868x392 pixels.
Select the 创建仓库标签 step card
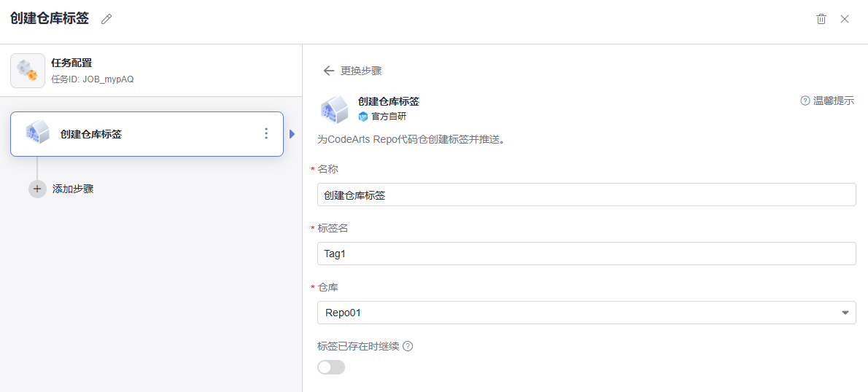point(146,134)
